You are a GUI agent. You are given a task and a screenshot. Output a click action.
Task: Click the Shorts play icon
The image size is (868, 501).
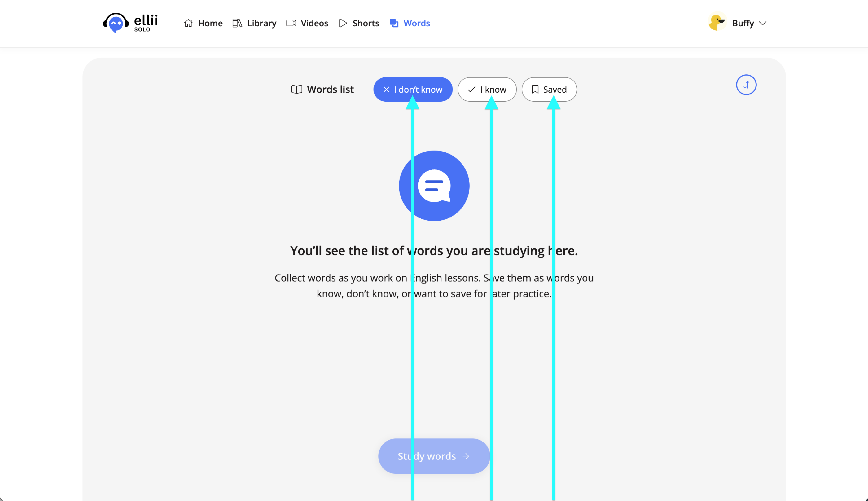[x=343, y=23]
